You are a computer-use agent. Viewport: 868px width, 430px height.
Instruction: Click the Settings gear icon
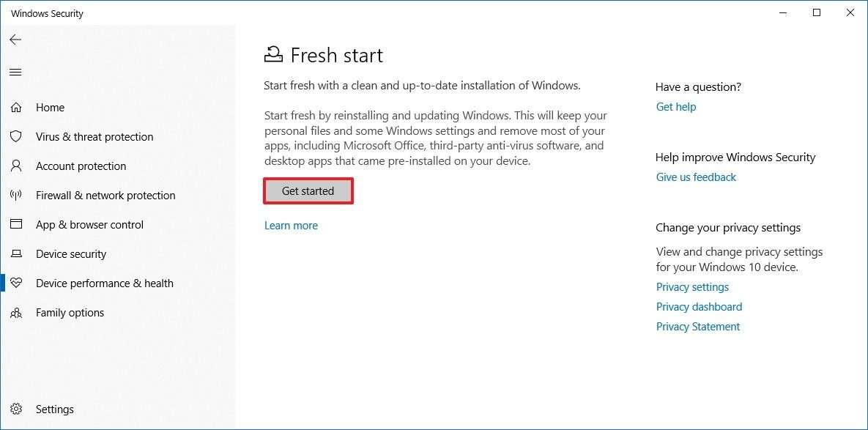pyautogui.click(x=15, y=409)
